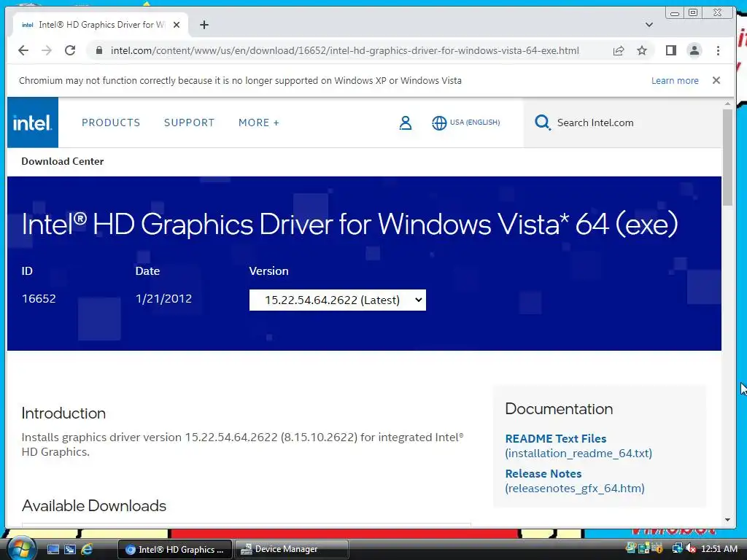This screenshot has width=747, height=560.
Task: Open the SUPPORT menu
Action: (x=189, y=122)
